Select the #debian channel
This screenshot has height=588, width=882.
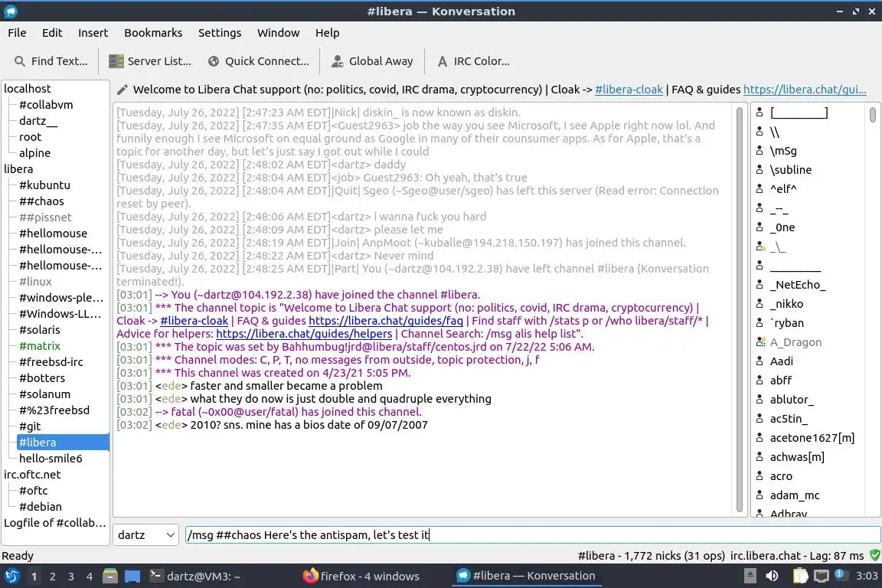coord(41,507)
